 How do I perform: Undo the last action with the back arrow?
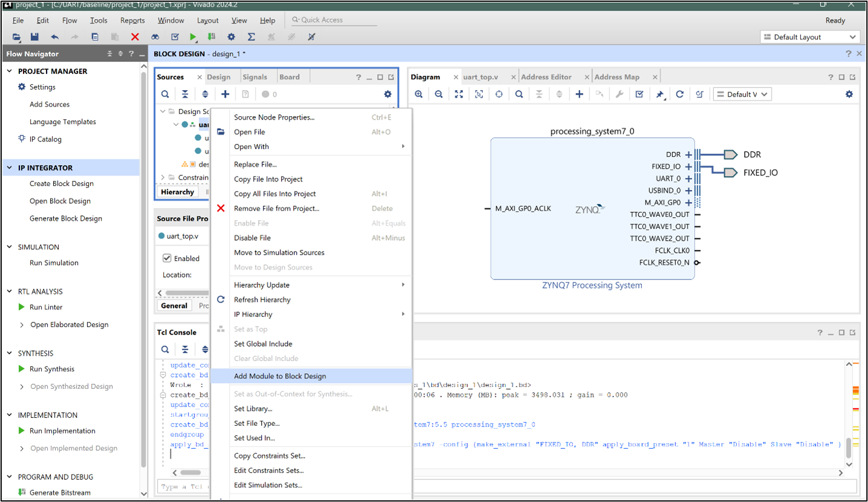tap(55, 37)
